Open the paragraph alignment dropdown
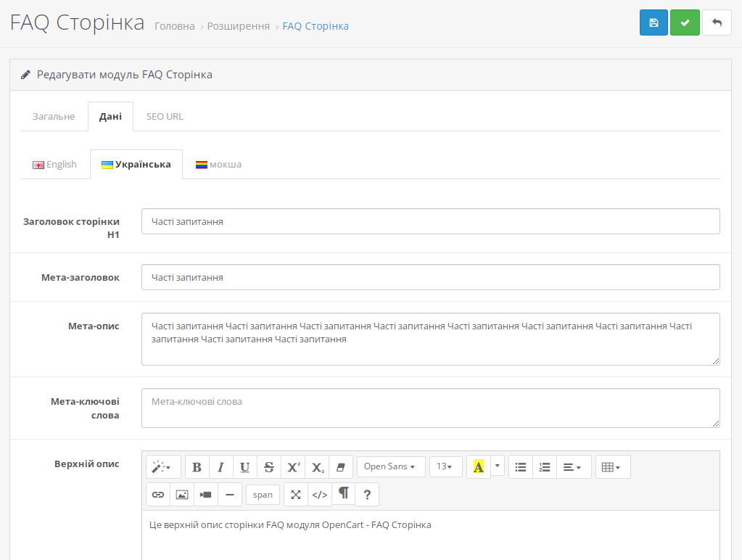The height and width of the screenshot is (560, 742). (x=574, y=467)
